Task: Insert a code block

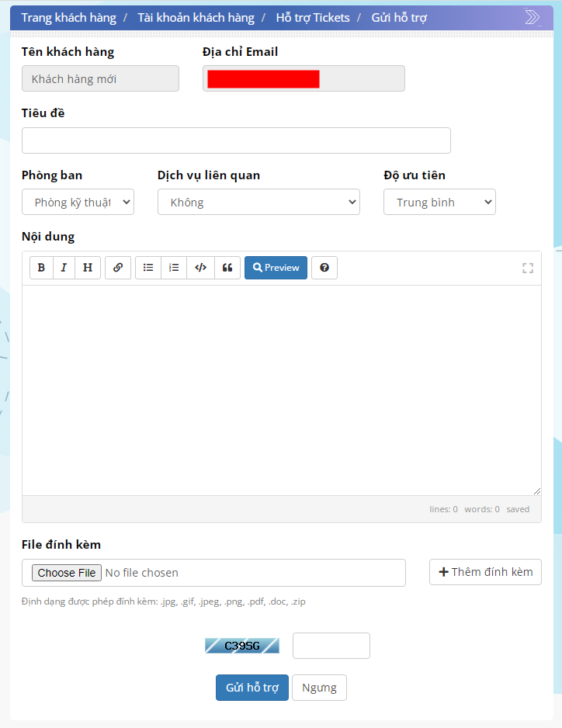Action: click(200, 268)
